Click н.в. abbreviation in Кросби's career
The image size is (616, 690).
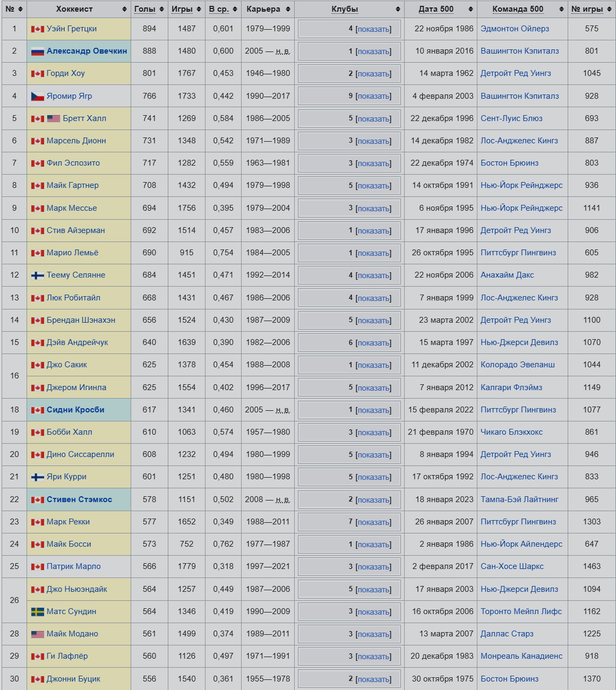[283, 410]
